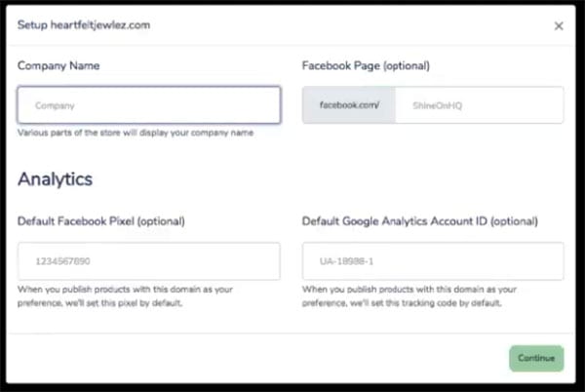Click the Setup heartfeltjewlez.com dialog title
Viewport: 585px width, 392px height.
click(x=84, y=25)
